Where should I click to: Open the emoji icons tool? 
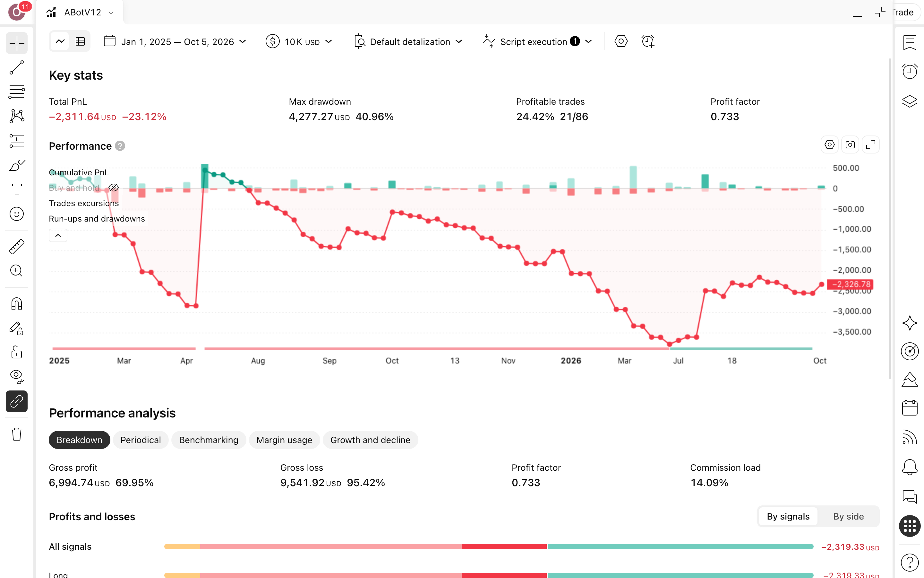17,214
